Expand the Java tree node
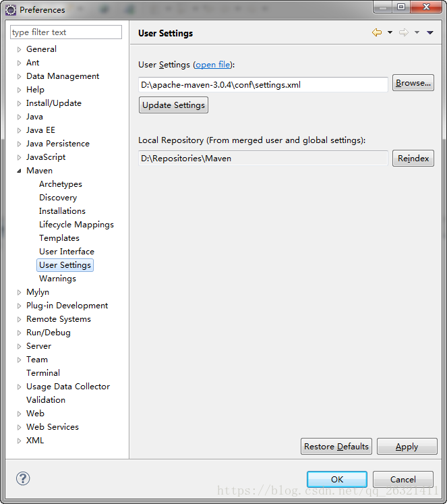The width and height of the screenshot is (447, 504). point(19,117)
